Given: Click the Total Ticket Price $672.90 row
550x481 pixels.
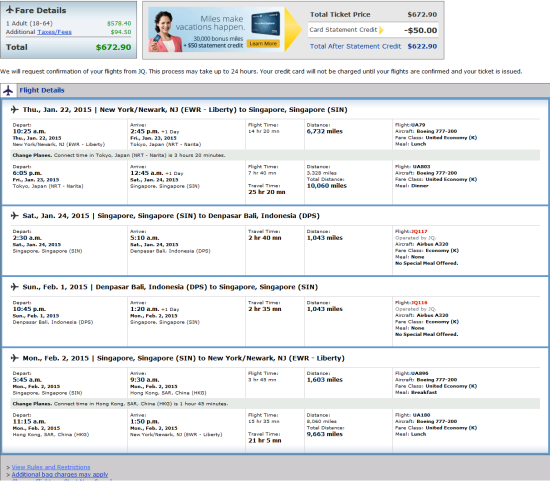Looking at the screenshot, I should coord(373,14).
